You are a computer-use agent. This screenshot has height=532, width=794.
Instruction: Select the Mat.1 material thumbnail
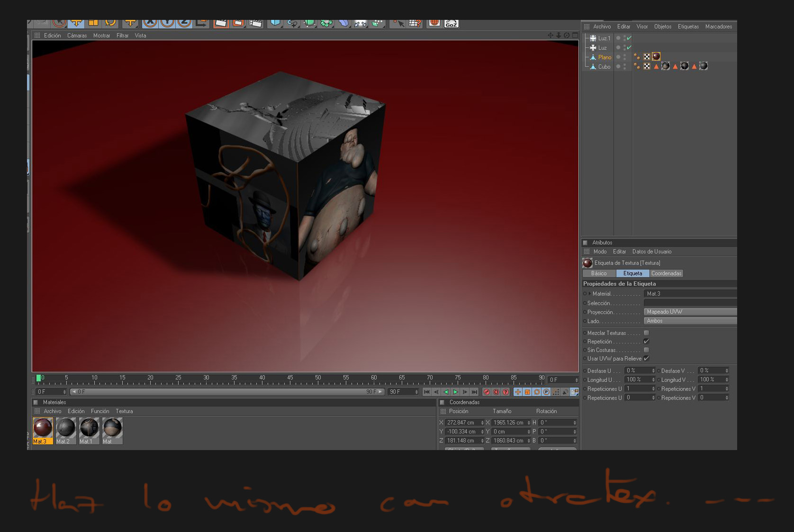click(89, 431)
